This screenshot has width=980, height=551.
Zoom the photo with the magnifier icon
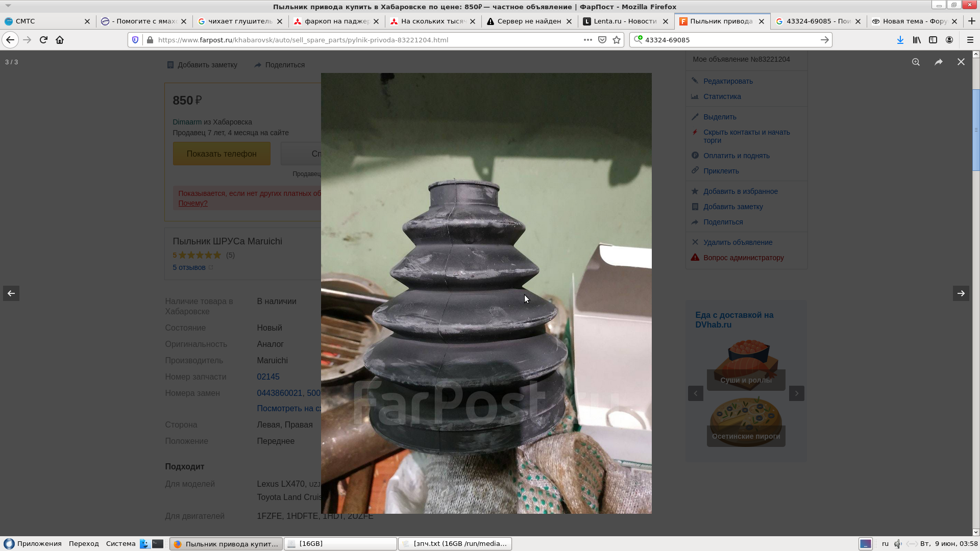pyautogui.click(x=916, y=62)
